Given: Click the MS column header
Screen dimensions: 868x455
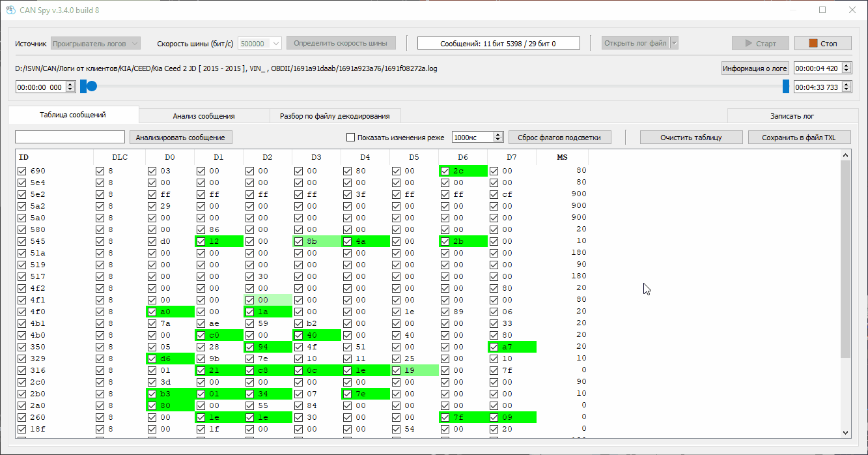Looking at the screenshot, I should pos(563,157).
